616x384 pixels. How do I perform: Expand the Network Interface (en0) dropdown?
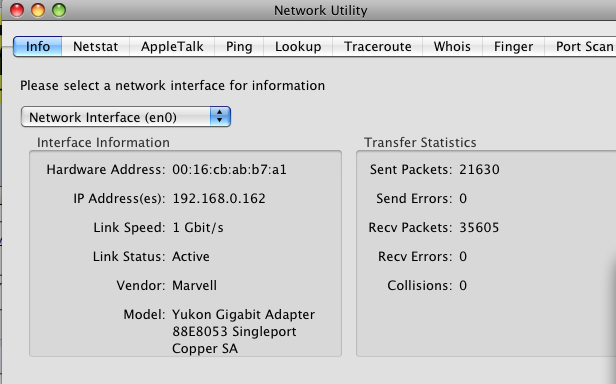click(126, 117)
